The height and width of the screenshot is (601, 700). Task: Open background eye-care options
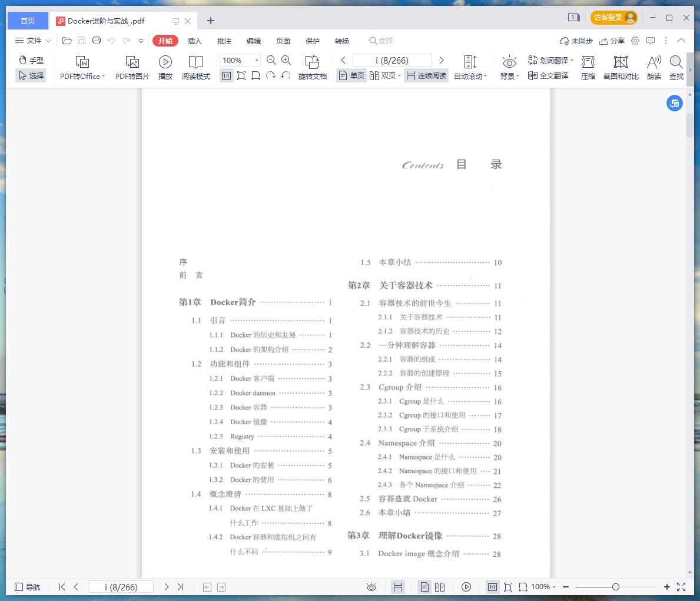click(x=509, y=68)
